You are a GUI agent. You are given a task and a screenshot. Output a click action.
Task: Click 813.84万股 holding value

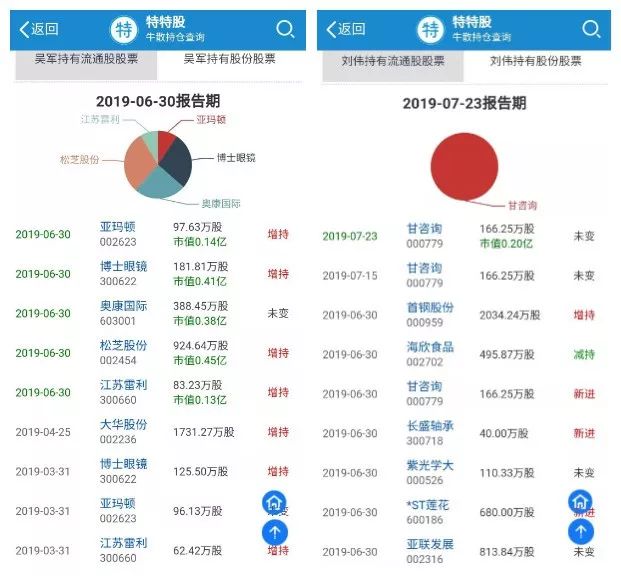[507, 551]
